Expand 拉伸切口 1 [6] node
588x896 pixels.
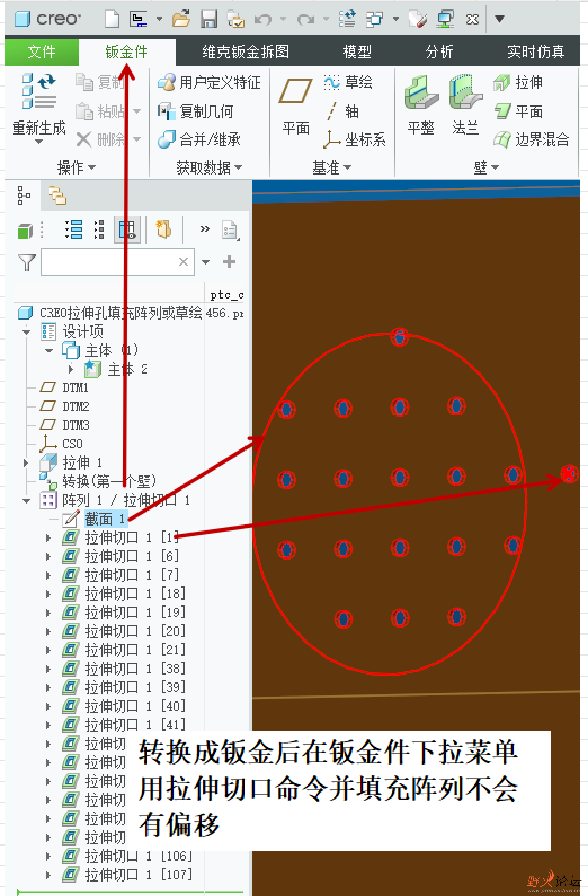click(48, 556)
